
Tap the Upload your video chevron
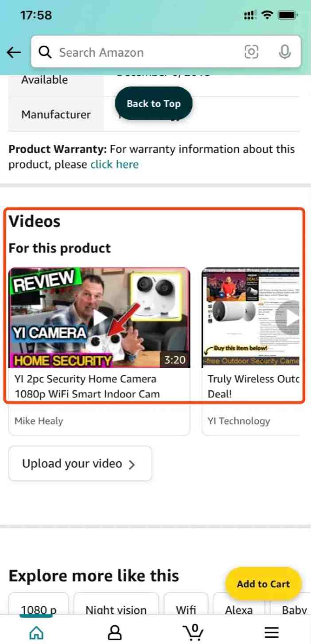[132, 464]
